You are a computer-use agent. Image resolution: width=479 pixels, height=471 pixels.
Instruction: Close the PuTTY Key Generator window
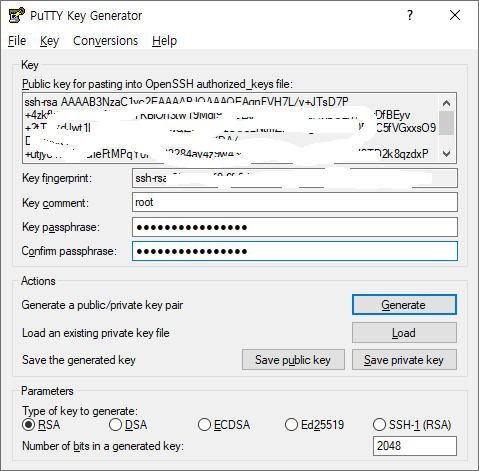pos(455,15)
